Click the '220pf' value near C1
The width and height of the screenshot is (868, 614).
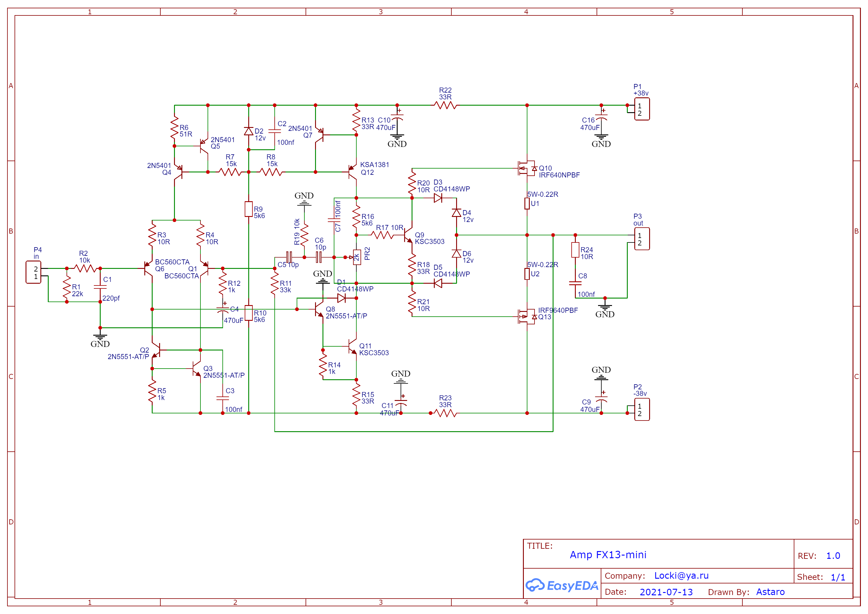point(111,298)
